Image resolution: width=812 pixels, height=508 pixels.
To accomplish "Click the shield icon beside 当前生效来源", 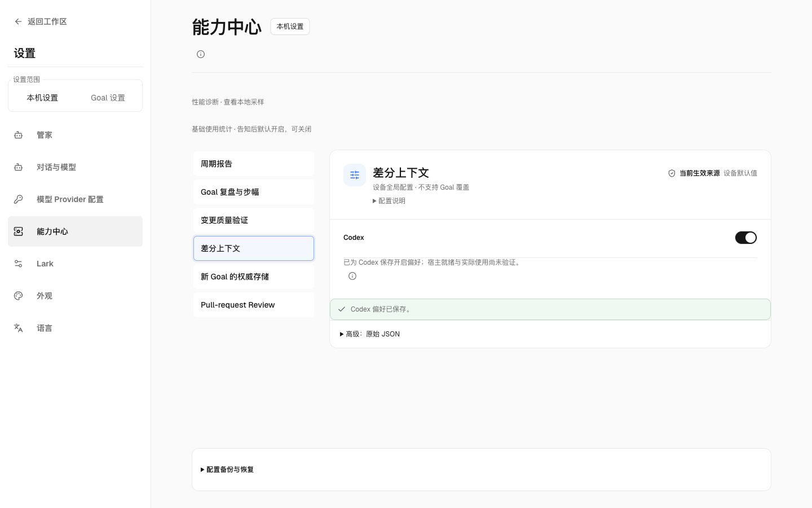I will [x=672, y=173].
